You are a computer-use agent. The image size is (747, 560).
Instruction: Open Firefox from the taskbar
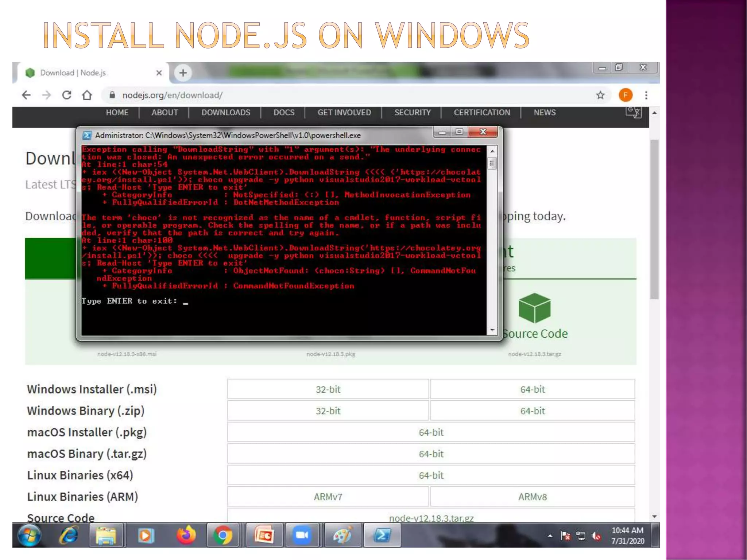(186, 535)
